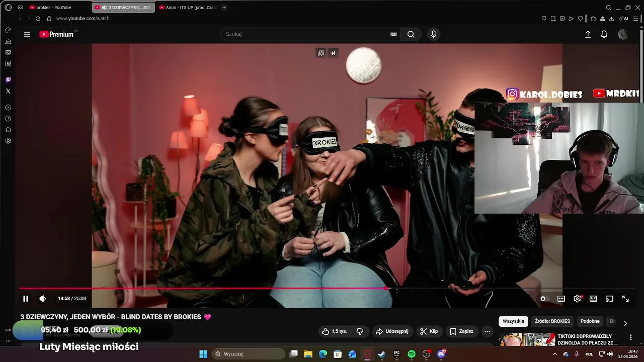Cast the video to another device
Image resolution: width=644 pixels, height=362 pixels.
[609, 299]
